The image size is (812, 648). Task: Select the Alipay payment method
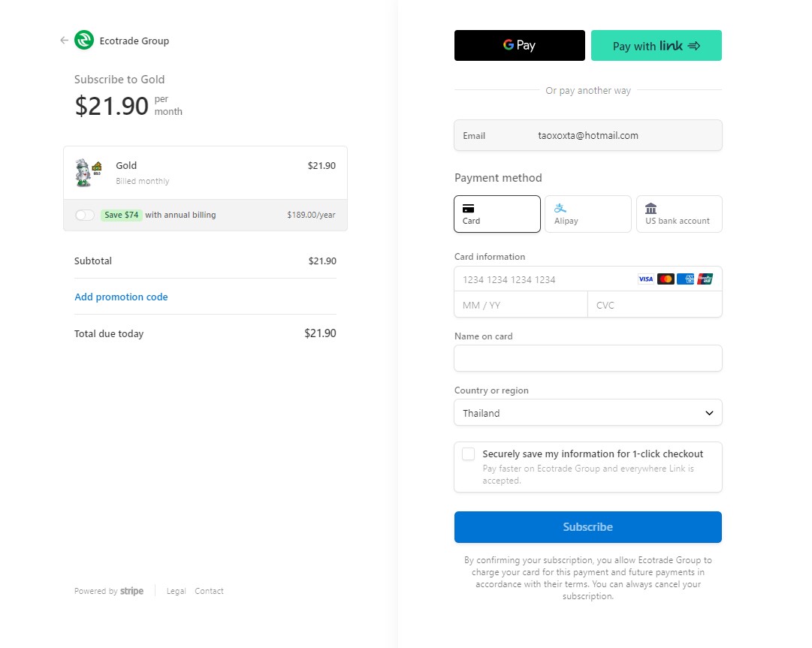pyautogui.click(x=587, y=214)
